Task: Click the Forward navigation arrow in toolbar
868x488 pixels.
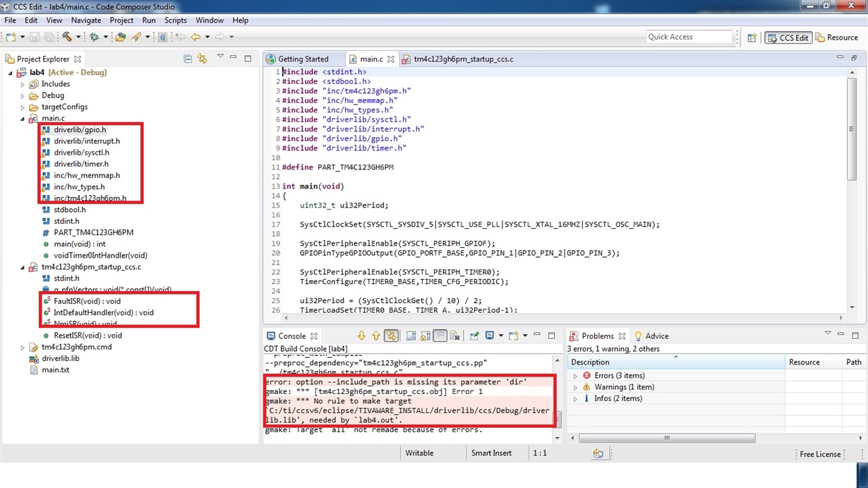Action: click(219, 37)
